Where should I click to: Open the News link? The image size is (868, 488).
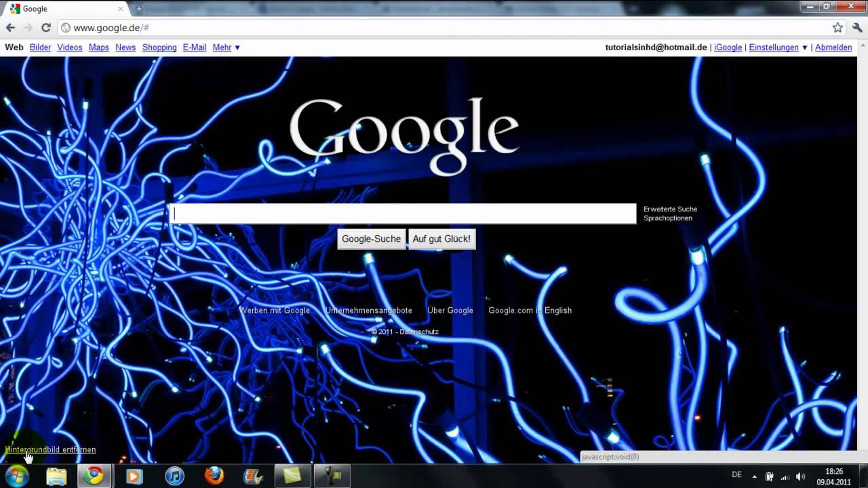125,47
